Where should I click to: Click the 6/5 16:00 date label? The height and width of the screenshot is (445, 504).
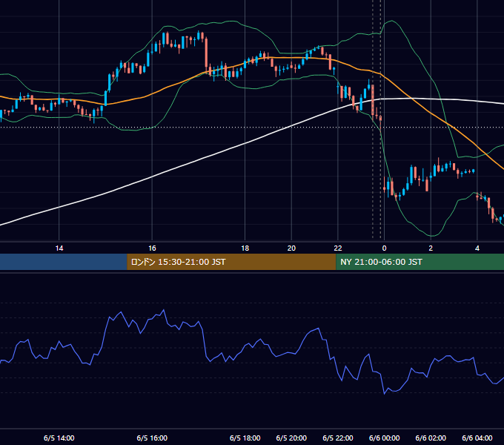click(152, 438)
